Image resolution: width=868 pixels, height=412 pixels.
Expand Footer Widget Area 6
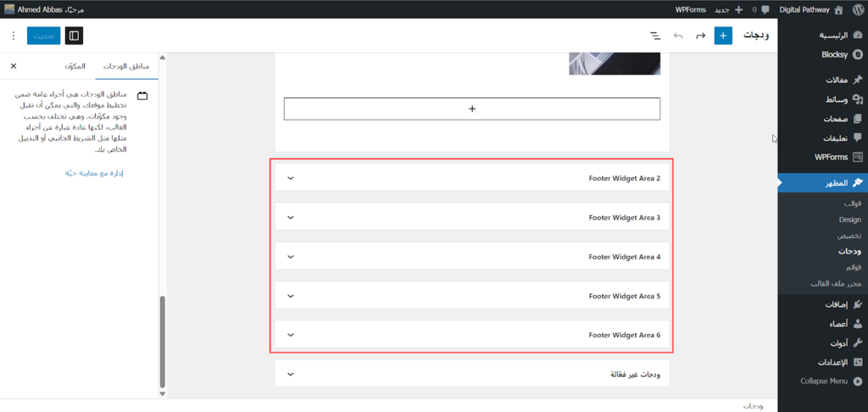[x=291, y=335]
